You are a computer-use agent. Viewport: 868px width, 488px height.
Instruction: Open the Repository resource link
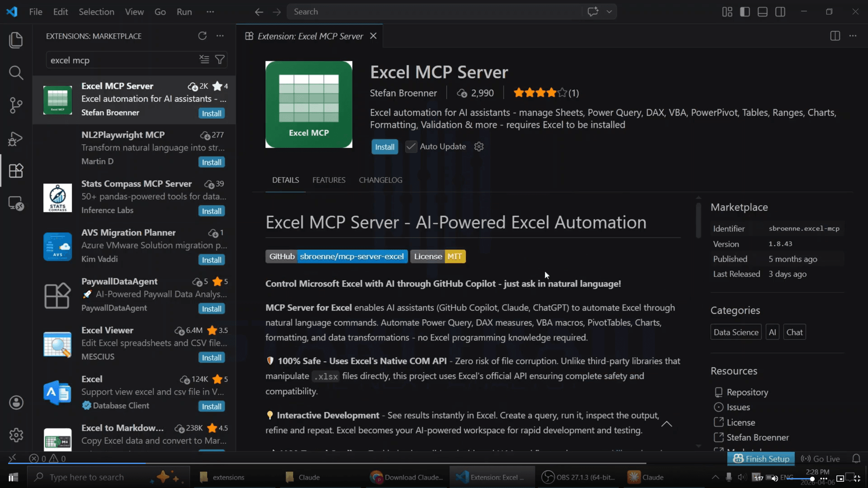coord(747,392)
